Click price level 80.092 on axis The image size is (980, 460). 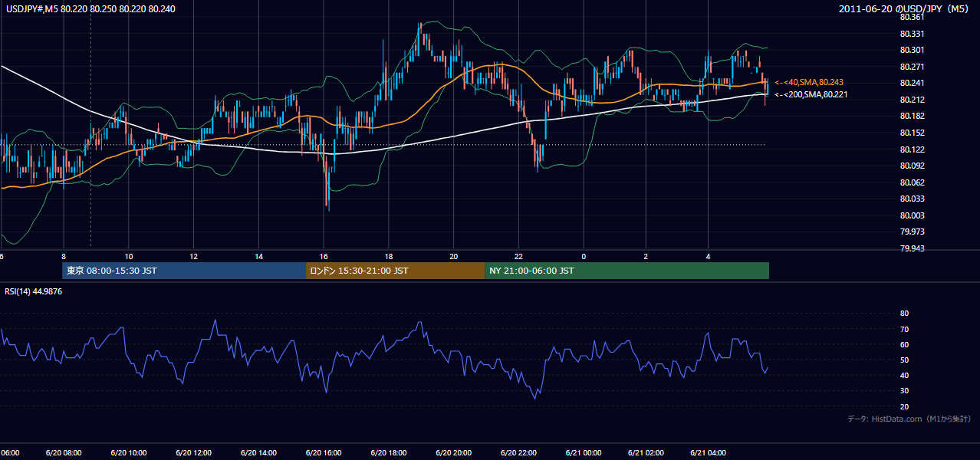click(x=912, y=166)
